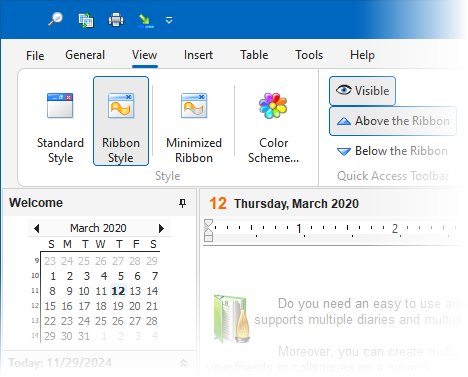Image resolution: width=468 pixels, height=377 pixels.
Task: Select March 12 highlighted date
Action: (x=118, y=291)
